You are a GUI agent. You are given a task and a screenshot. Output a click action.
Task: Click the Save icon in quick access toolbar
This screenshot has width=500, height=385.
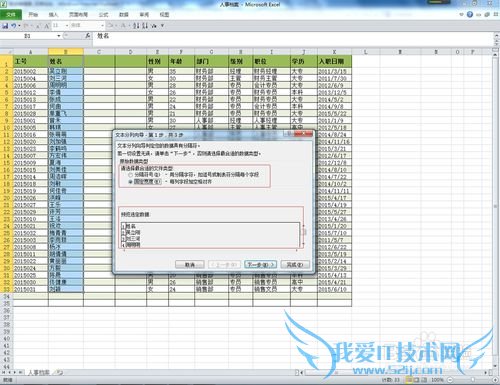[x=5, y=26]
